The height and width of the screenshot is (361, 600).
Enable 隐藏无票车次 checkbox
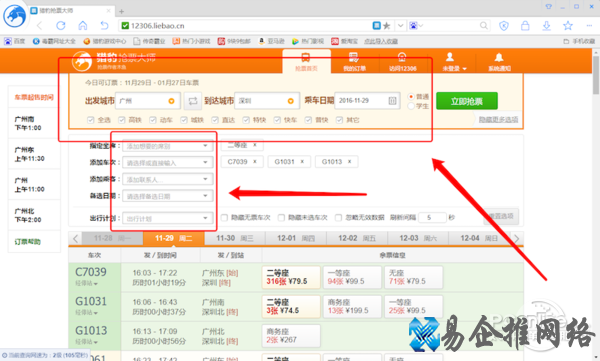pos(224,218)
